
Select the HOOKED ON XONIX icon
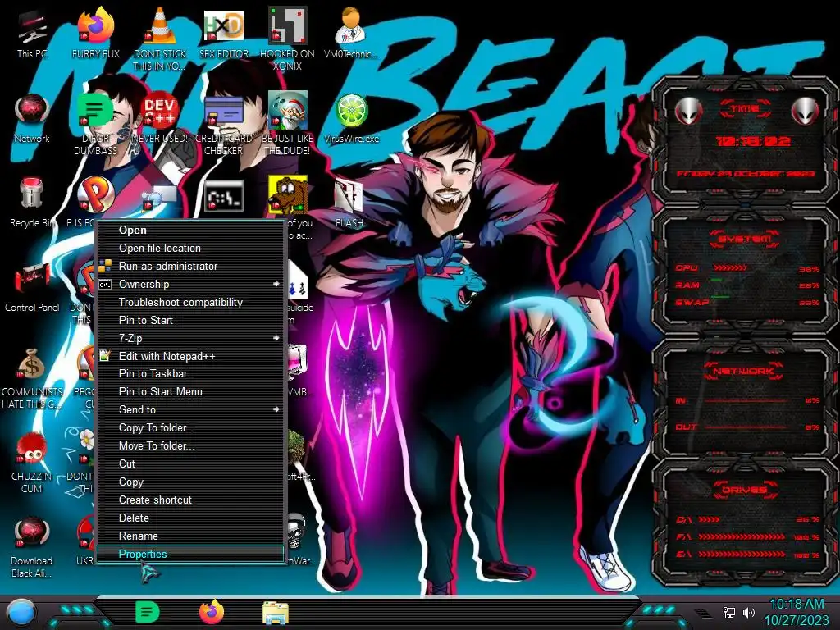pos(288,39)
